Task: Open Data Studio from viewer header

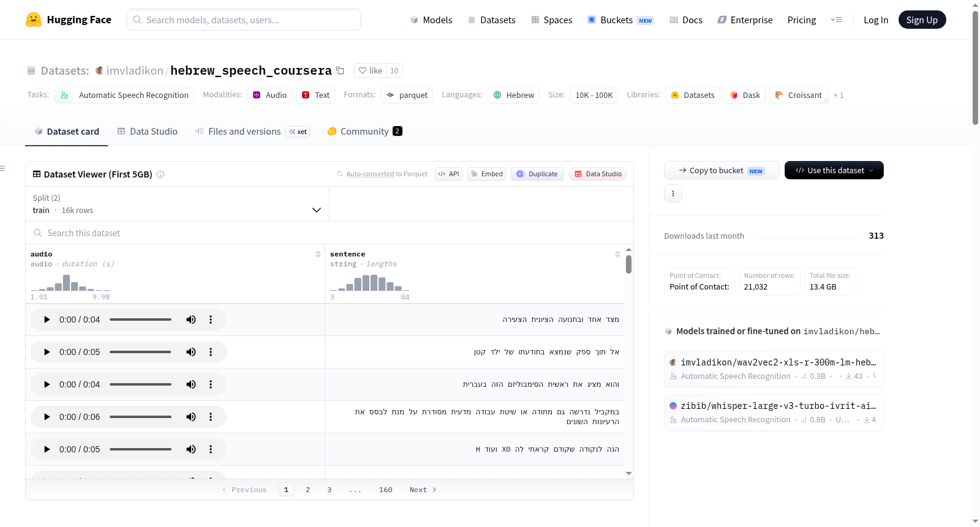Action: 598,174
